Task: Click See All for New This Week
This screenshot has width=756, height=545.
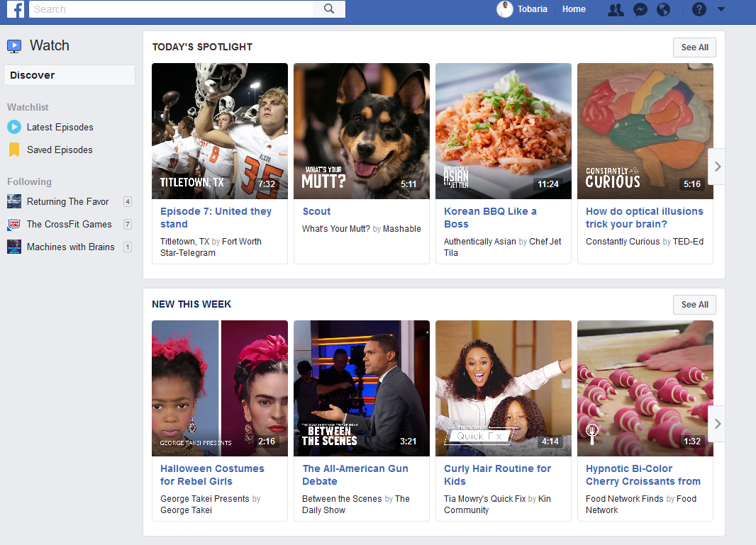Action: pyautogui.click(x=695, y=305)
